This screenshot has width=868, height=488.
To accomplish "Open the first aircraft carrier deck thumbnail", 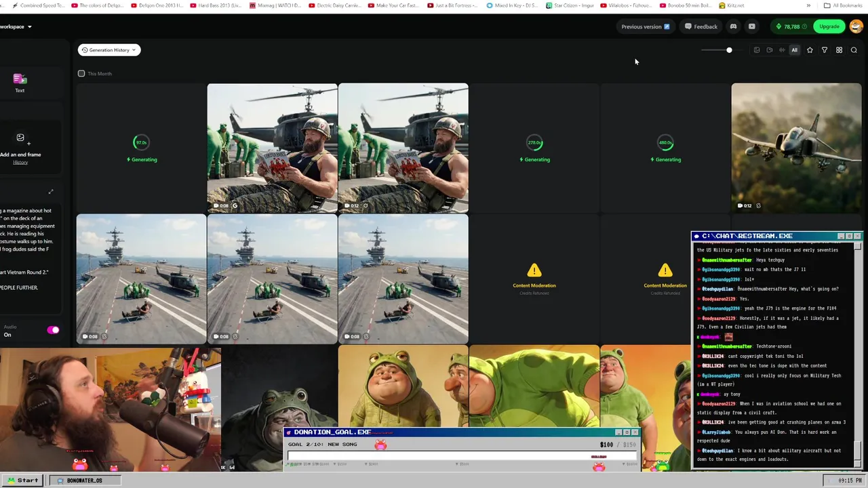I will 141,279.
